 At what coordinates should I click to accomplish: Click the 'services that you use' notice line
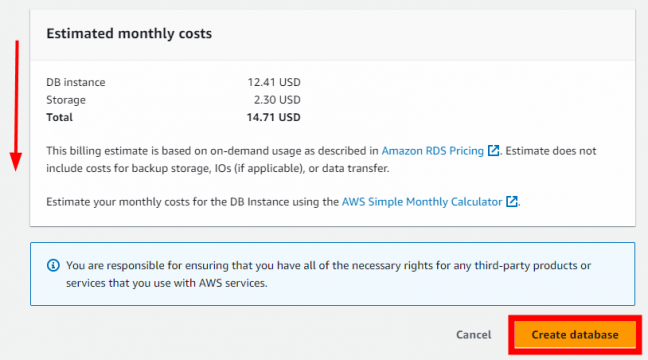[167, 283]
